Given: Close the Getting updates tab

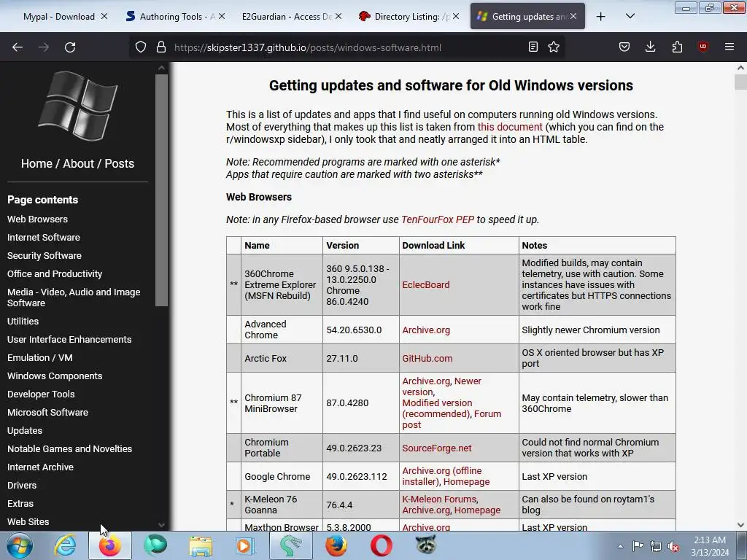Looking at the screenshot, I should [573, 16].
